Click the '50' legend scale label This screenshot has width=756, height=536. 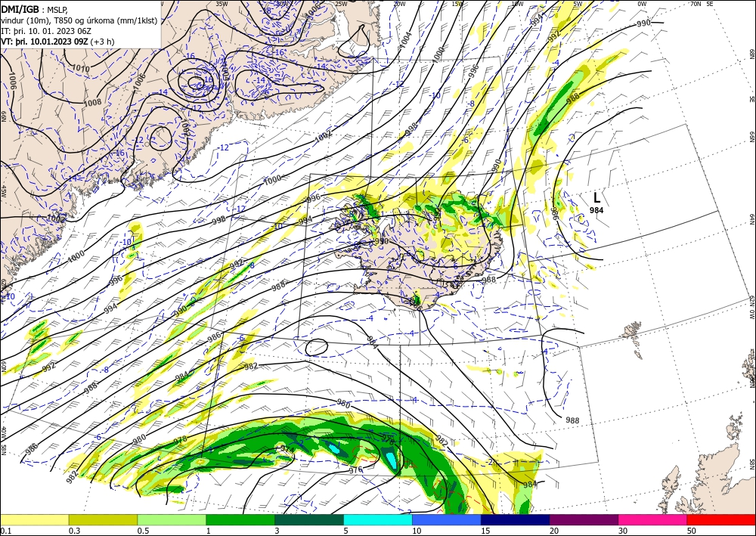[x=692, y=531]
